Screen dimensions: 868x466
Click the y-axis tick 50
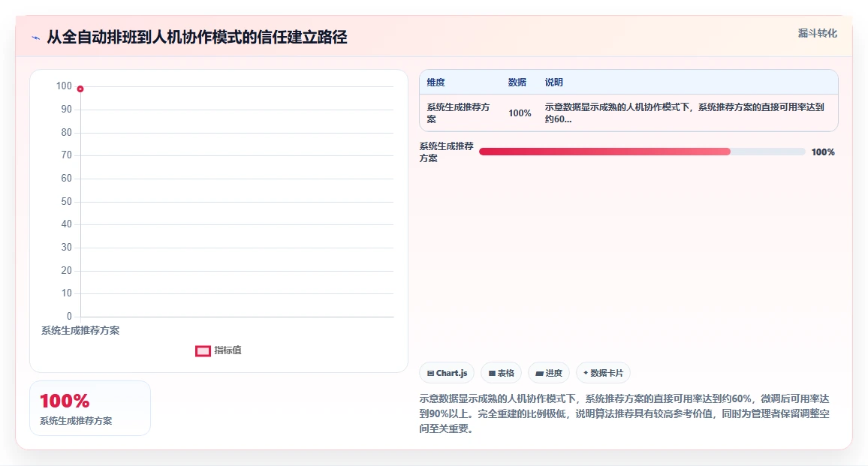coord(66,201)
